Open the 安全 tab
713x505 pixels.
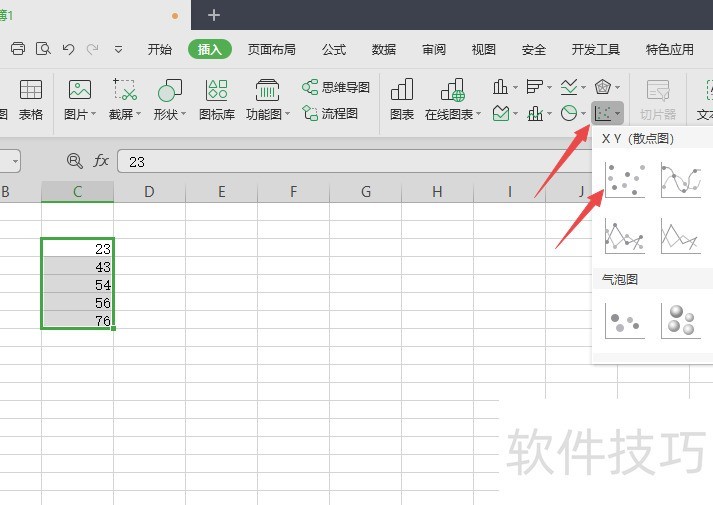tap(533, 49)
